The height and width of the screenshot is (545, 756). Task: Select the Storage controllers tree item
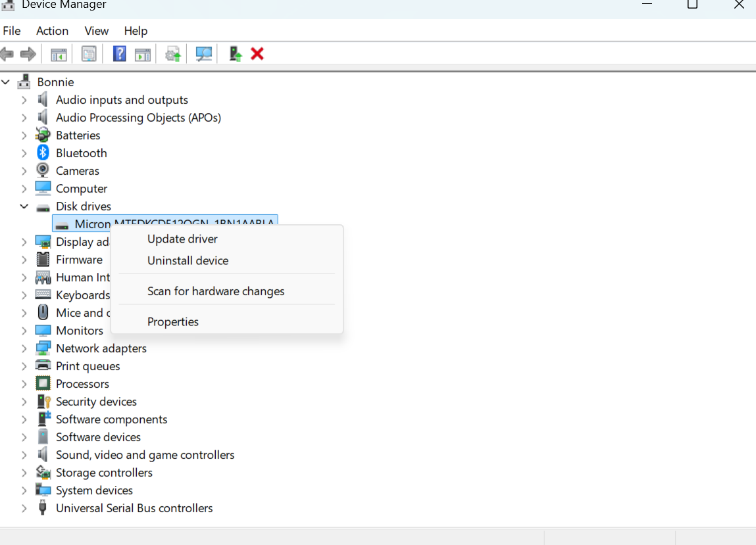click(104, 473)
